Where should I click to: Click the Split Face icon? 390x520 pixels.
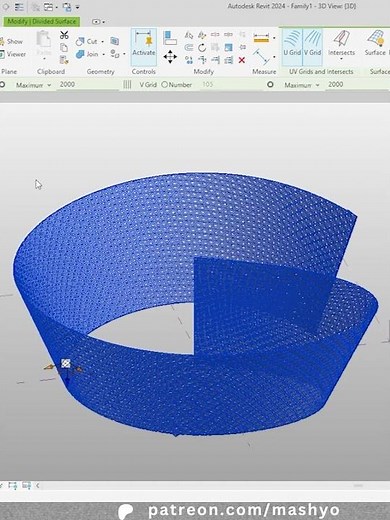tap(115, 41)
